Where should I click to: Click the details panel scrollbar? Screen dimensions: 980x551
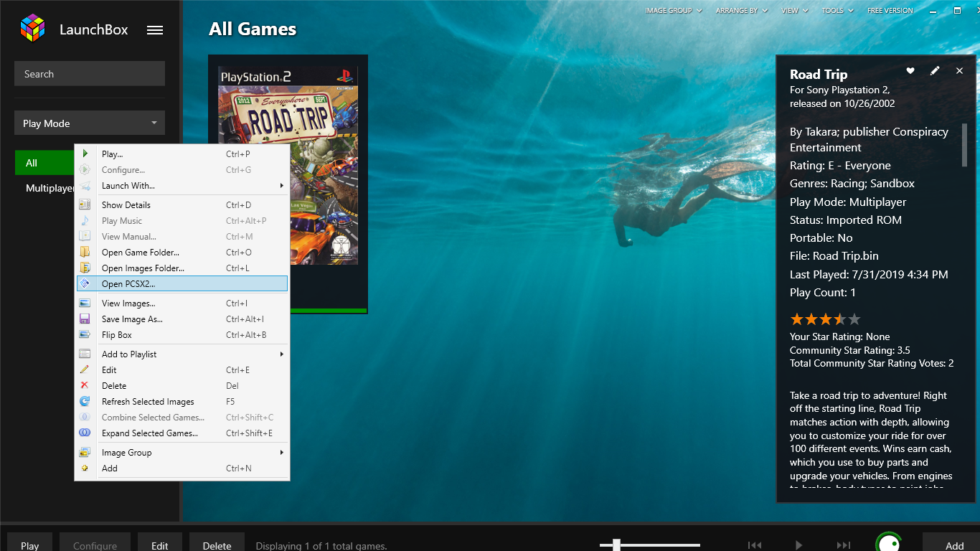964,145
